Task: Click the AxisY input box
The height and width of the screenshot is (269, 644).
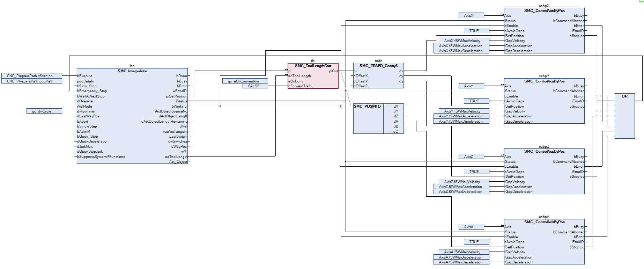Action: pyautogui.click(x=471, y=86)
